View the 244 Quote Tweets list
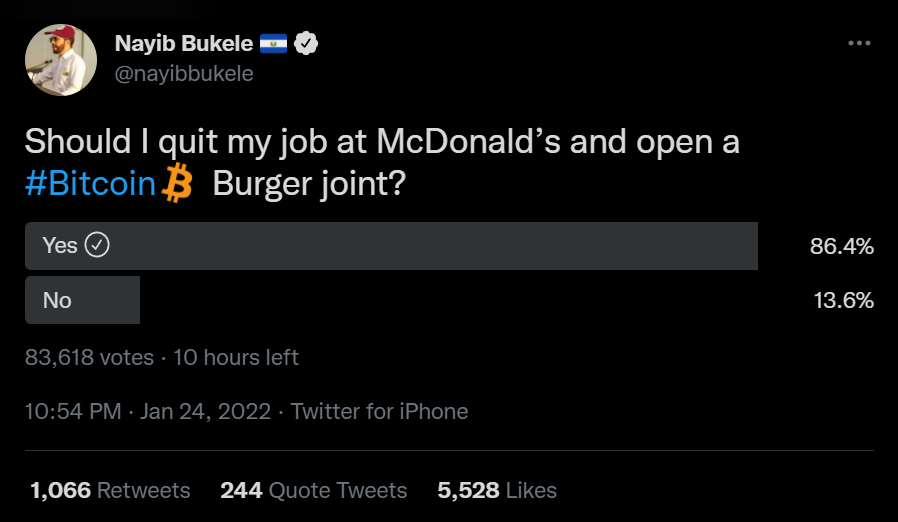Viewport: 898px width, 522px height. pyautogui.click(x=313, y=490)
